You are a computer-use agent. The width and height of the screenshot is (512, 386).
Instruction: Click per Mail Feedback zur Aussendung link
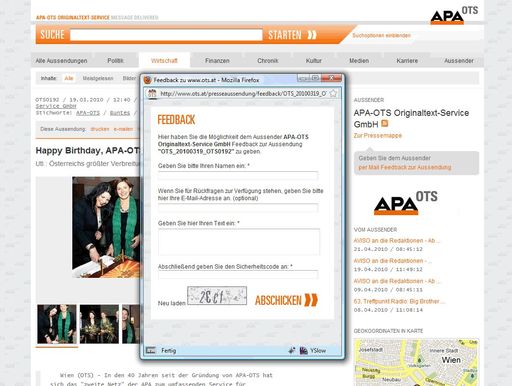coord(405,167)
